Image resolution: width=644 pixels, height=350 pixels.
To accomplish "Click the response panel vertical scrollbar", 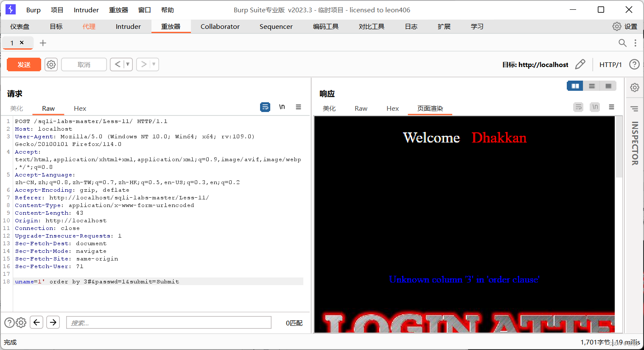I will click(x=619, y=147).
